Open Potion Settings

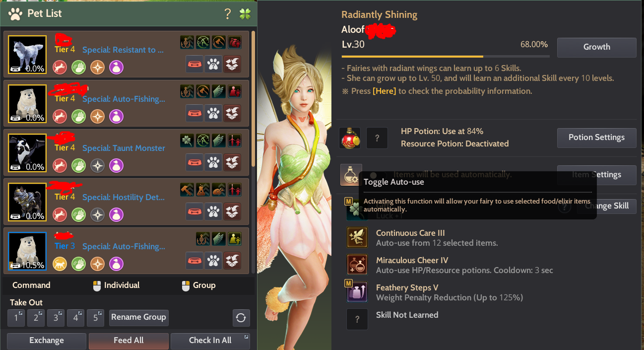coord(596,138)
